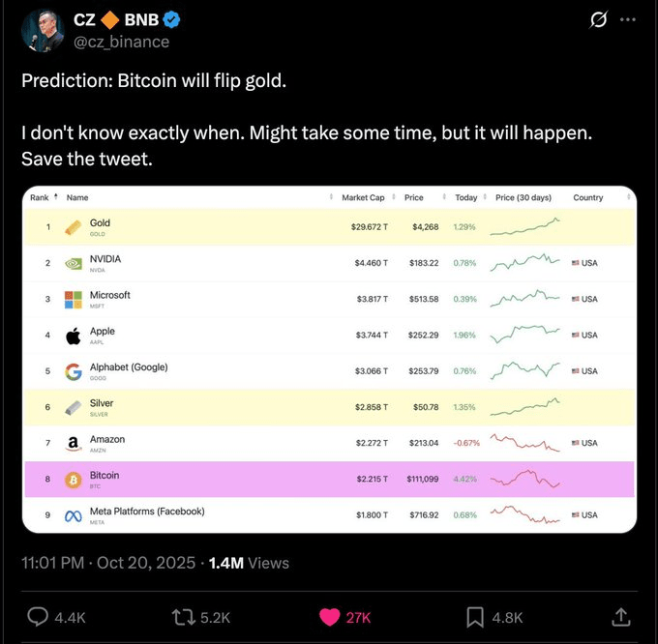Image resolution: width=658 pixels, height=644 pixels.
Task: Sort table by the Price column
Action: [x=414, y=197]
